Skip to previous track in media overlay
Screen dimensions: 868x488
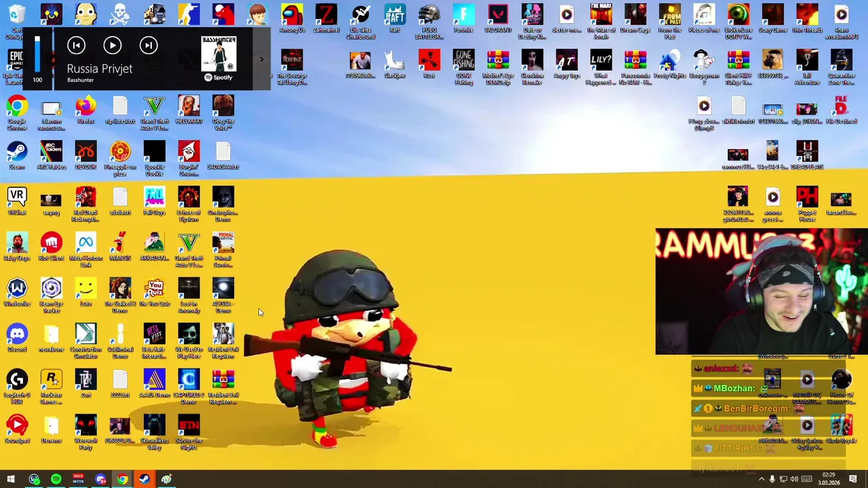[x=77, y=45]
